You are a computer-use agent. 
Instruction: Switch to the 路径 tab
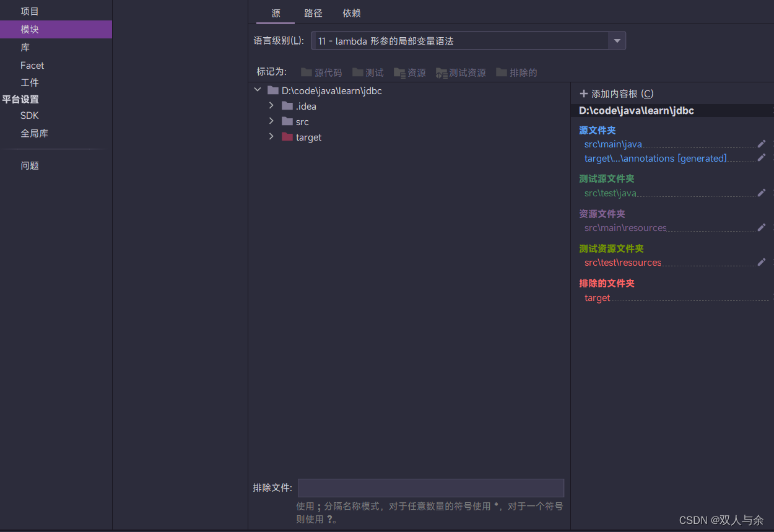tap(313, 12)
